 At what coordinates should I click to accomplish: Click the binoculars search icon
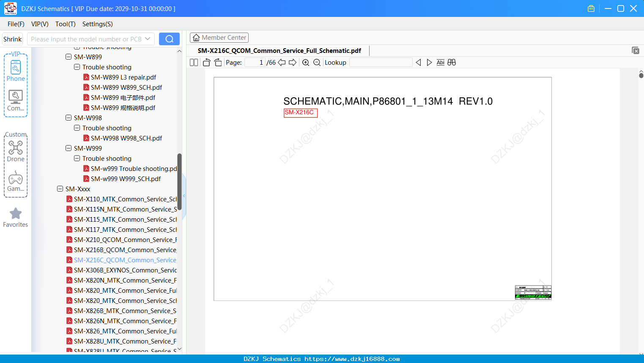(x=452, y=63)
